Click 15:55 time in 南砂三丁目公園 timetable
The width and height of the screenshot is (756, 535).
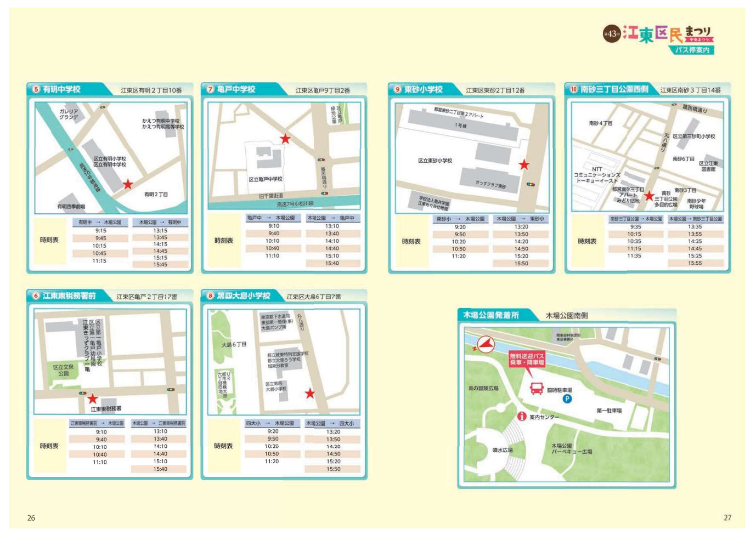[x=695, y=263]
